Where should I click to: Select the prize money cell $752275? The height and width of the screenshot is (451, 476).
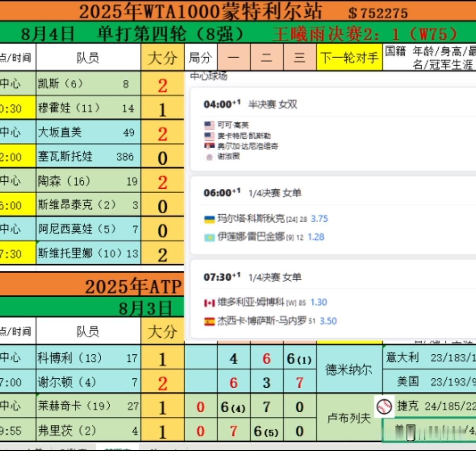(378, 13)
